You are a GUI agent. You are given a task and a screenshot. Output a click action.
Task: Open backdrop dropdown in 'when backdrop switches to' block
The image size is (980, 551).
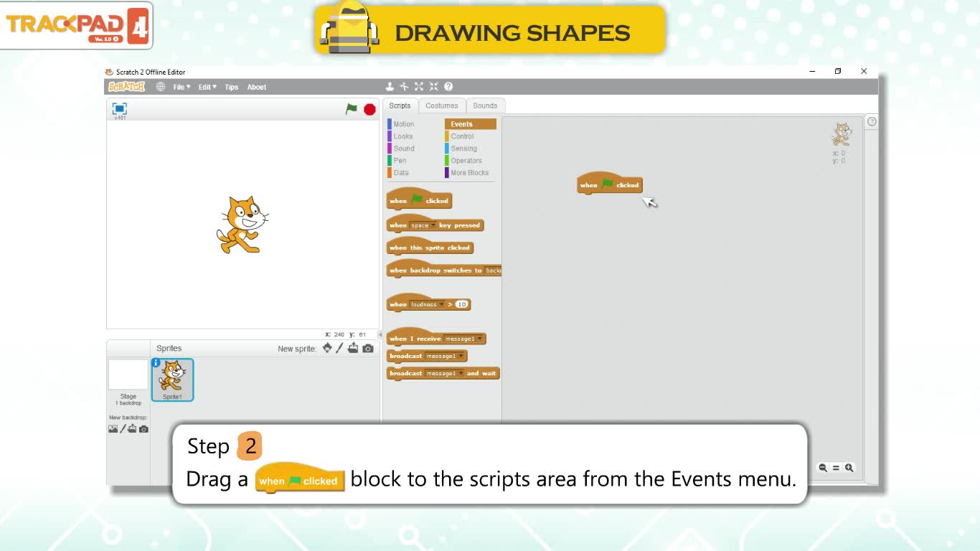(x=494, y=270)
